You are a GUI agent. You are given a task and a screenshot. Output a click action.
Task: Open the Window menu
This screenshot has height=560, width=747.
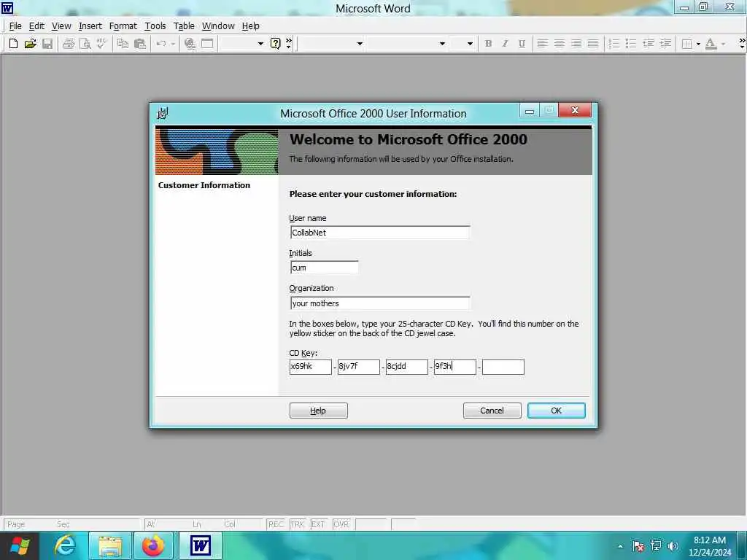tap(218, 26)
